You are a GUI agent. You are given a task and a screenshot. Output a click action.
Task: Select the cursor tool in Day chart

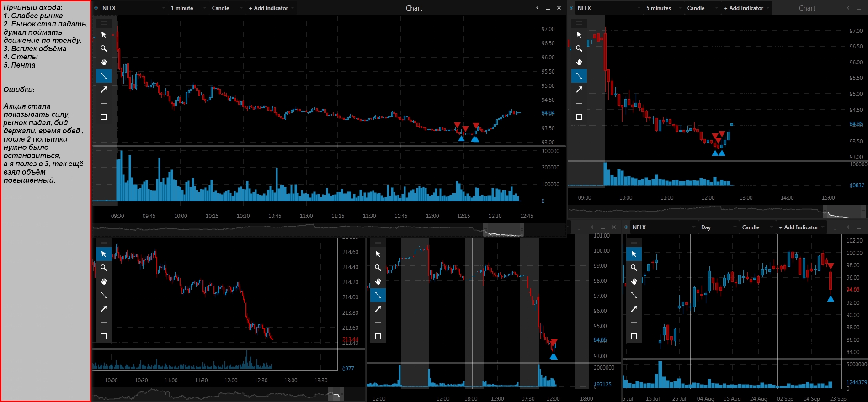pos(634,254)
